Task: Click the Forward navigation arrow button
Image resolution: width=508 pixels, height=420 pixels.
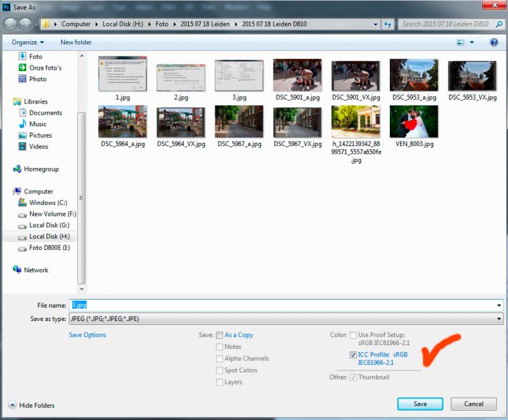Action: coord(25,24)
